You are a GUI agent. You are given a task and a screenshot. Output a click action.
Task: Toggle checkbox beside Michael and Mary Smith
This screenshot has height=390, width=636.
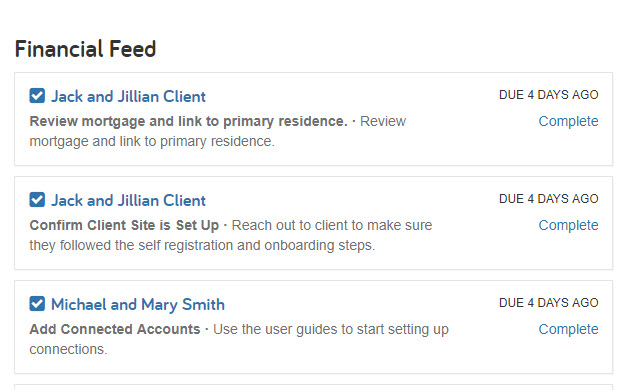point(37,304)
